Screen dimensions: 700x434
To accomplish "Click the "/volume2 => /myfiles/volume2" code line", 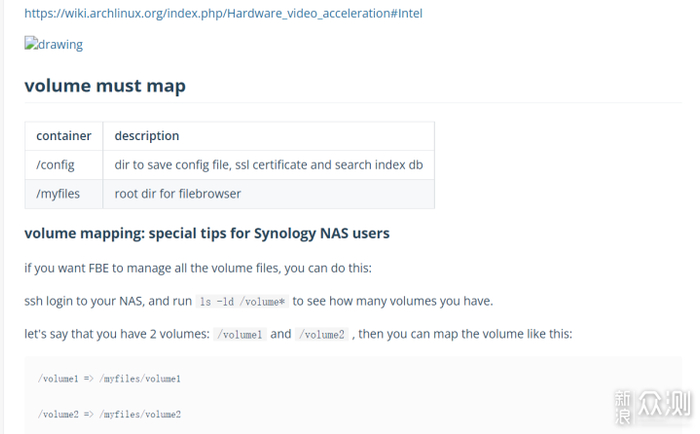I will [x=109, y=413].
